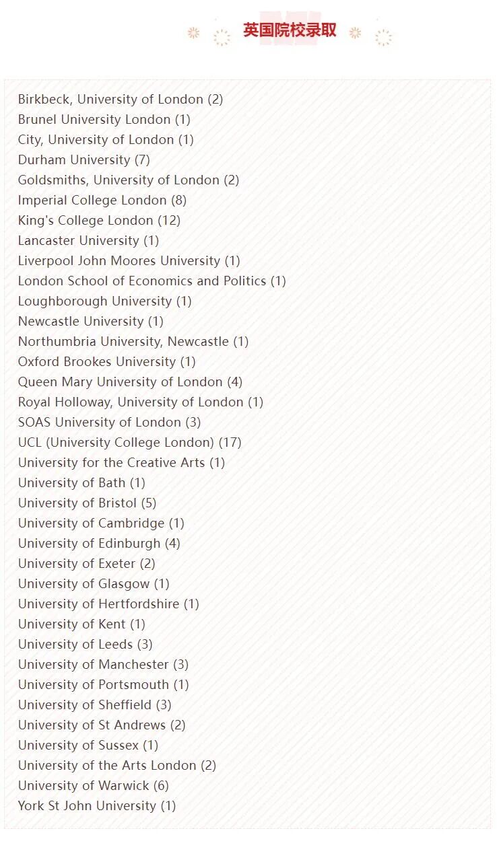The image size is (499, 868).
Task: Click the 英国院校录取 heading title
Action: (x=290, y=30)
